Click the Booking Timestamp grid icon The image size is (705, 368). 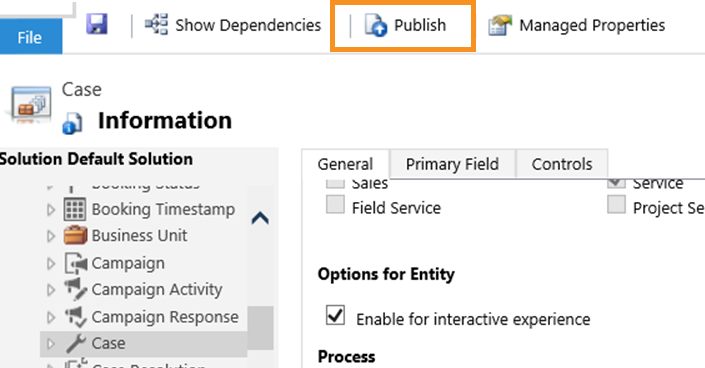[75, 210]
